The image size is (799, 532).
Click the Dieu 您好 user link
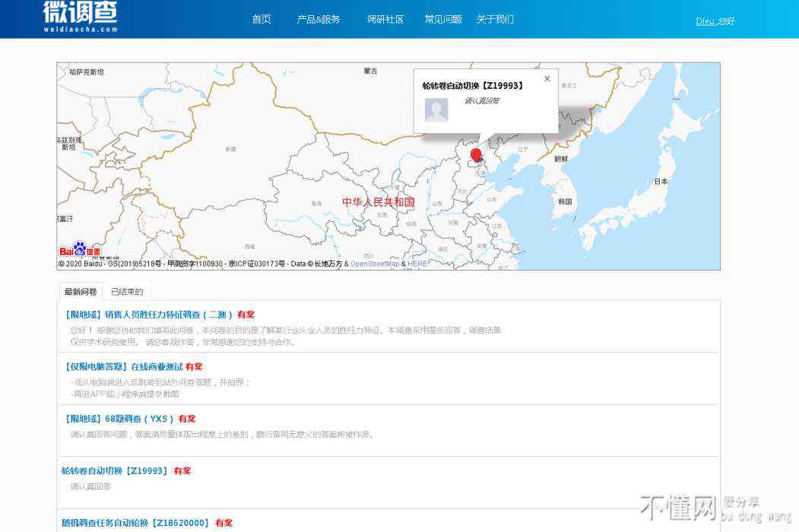point(715,21)
